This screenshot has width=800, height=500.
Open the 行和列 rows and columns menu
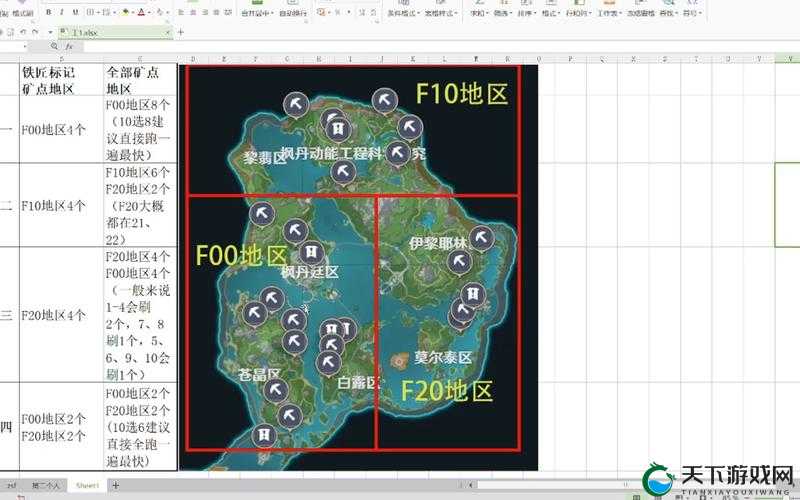click(x=578, y=13)
